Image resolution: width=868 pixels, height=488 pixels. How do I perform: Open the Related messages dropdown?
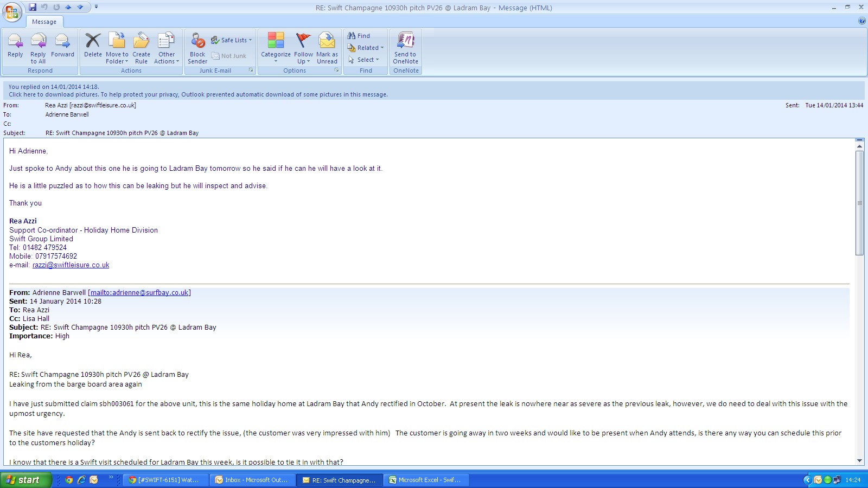[366, 48]
